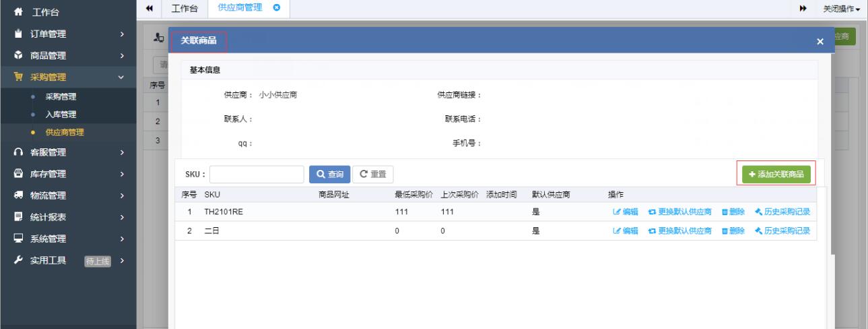The height and width of the screenshot is (329, 868).
Task: Expand 商品管理 menu in sidebar
Action: (67, 55)
